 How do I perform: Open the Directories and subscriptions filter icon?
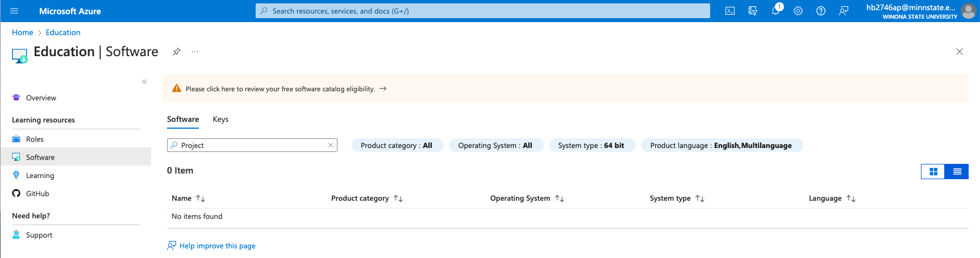pyautogui.click(x=753, y=11)
